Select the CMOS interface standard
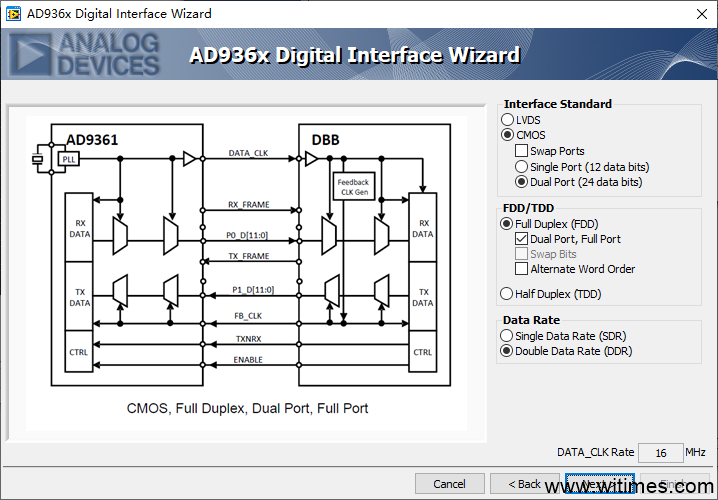Screen dimensions: 718x500 (508, 135)
